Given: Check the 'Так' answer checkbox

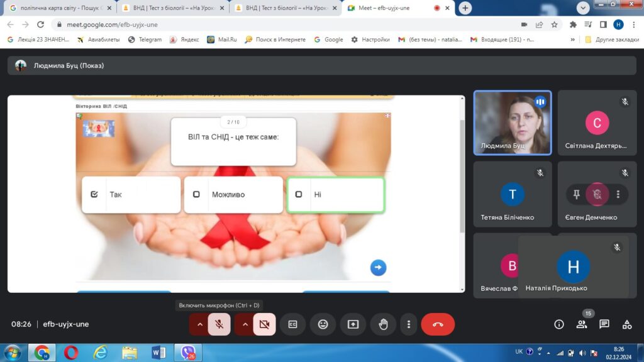Looking at the screenshot, I should tap(94, 195).
